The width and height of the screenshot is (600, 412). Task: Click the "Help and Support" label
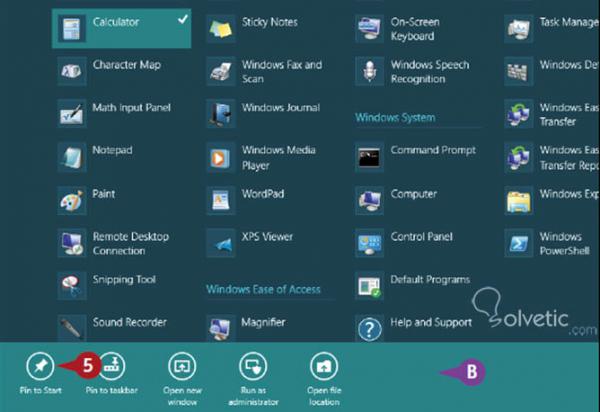coord(431,323)
